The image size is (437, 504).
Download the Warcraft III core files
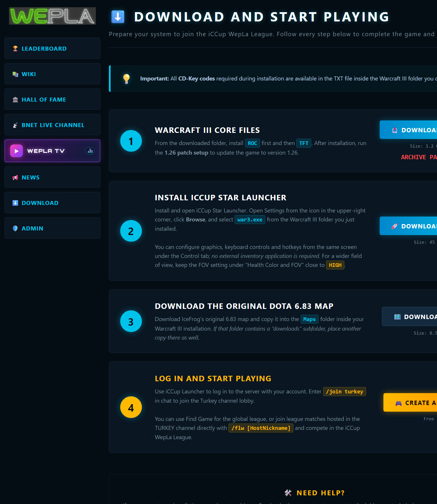(408, 130)
